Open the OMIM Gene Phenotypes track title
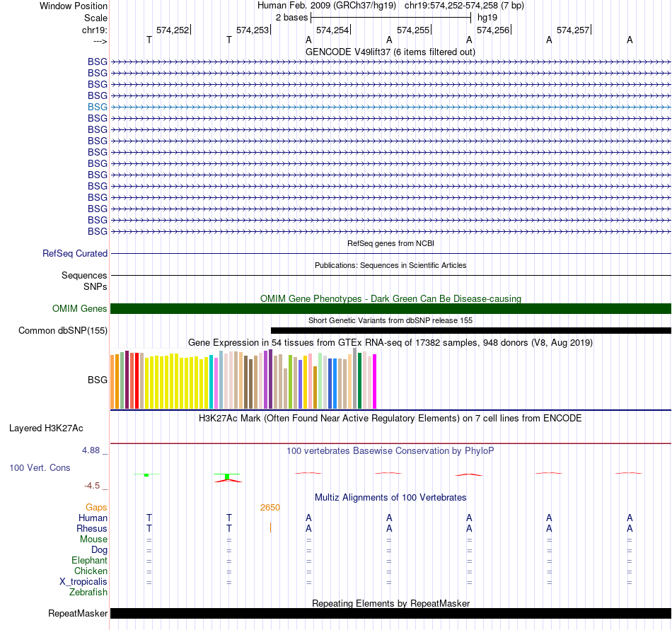672x630 pixels. click(390, 298)
